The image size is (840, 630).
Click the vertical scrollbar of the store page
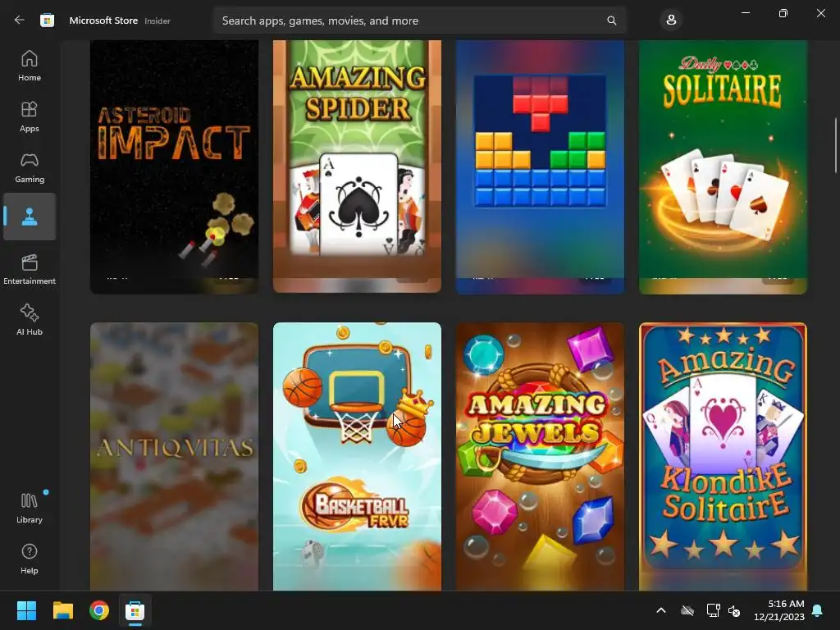coord(835,146)
